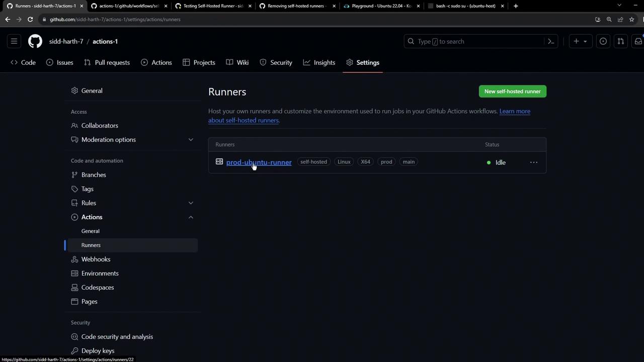This screenshot has width=644, height=362.
Task: Click the New self-hosted runner button
Action: point(512,92)
